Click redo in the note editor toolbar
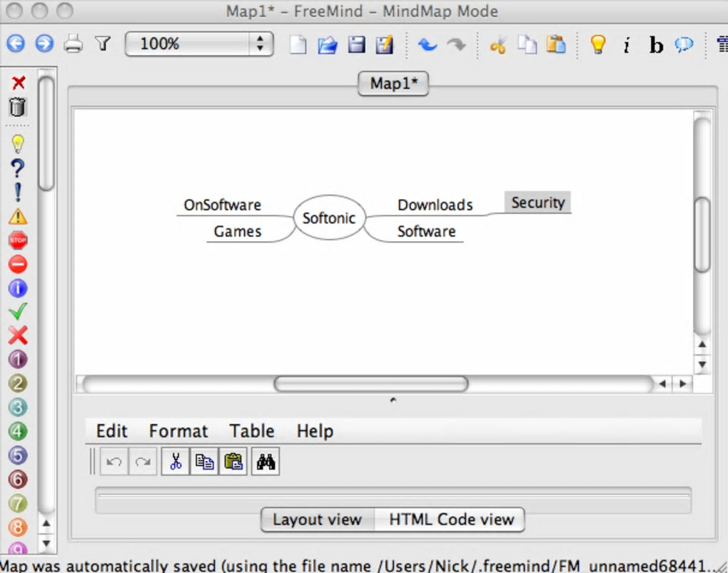 coord(143,462)
